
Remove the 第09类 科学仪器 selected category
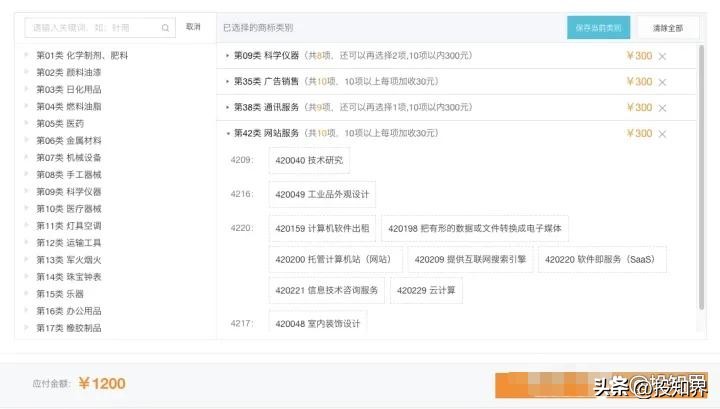(x=662, y=56)
